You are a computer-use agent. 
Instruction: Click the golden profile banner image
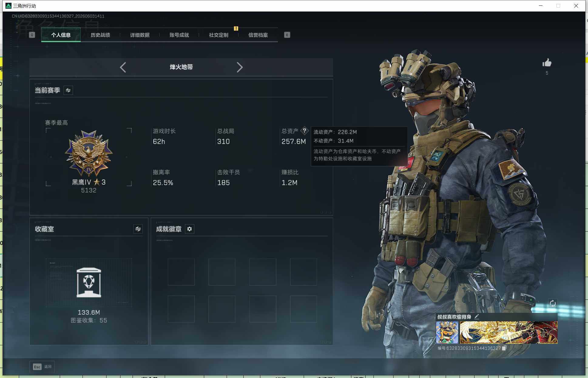pos(509,333)
